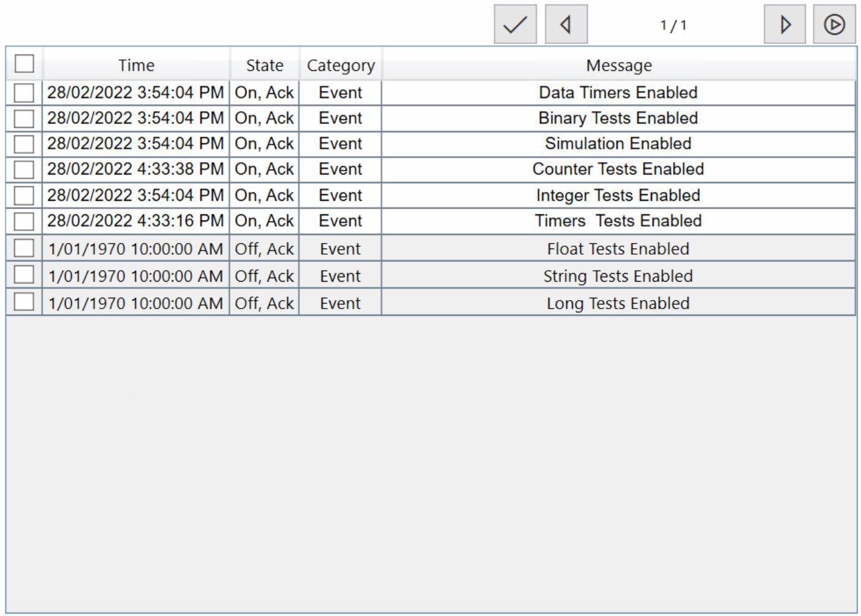Select the 'Integer Tests Enabled' message
The image size is (861, 616).
pyautogui.click(x=618, y=195)
